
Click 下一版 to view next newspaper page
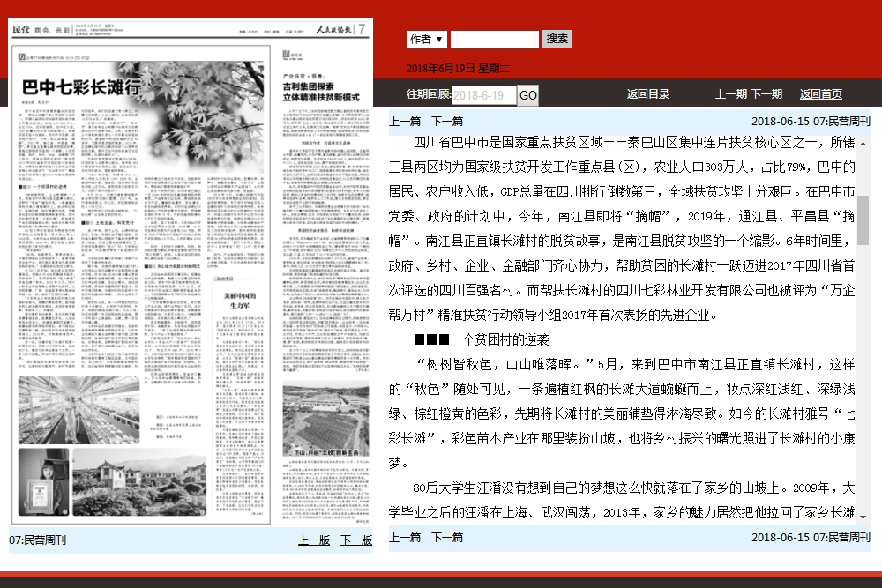point(355,539)
